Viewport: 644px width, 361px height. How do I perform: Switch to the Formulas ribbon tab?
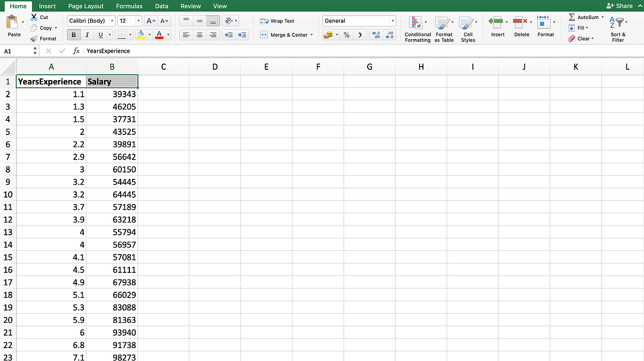(129, 6)
